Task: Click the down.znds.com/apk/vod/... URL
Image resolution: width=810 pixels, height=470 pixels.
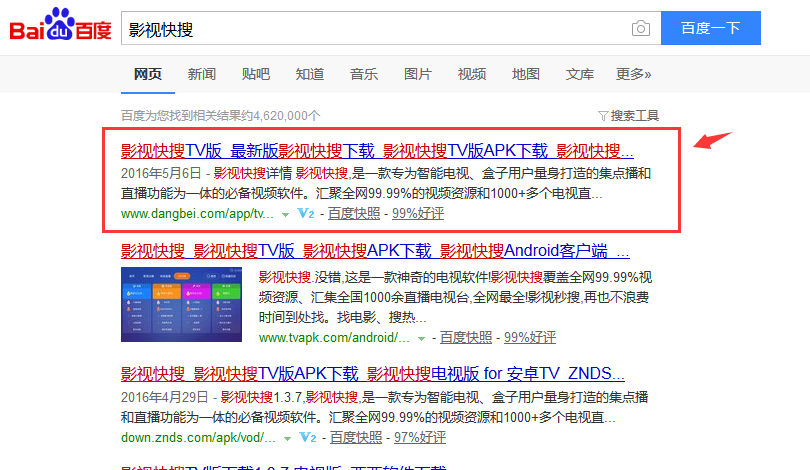Action: click(198, 438)
